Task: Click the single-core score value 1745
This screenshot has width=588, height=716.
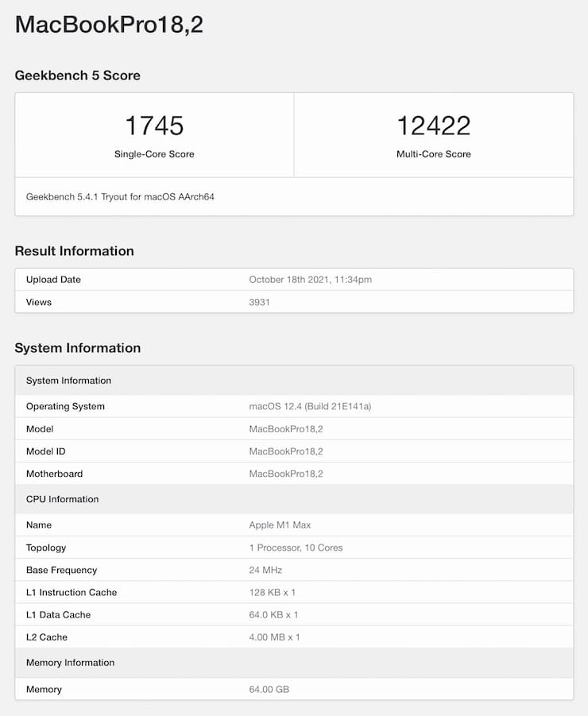Action: pos(154,126)
